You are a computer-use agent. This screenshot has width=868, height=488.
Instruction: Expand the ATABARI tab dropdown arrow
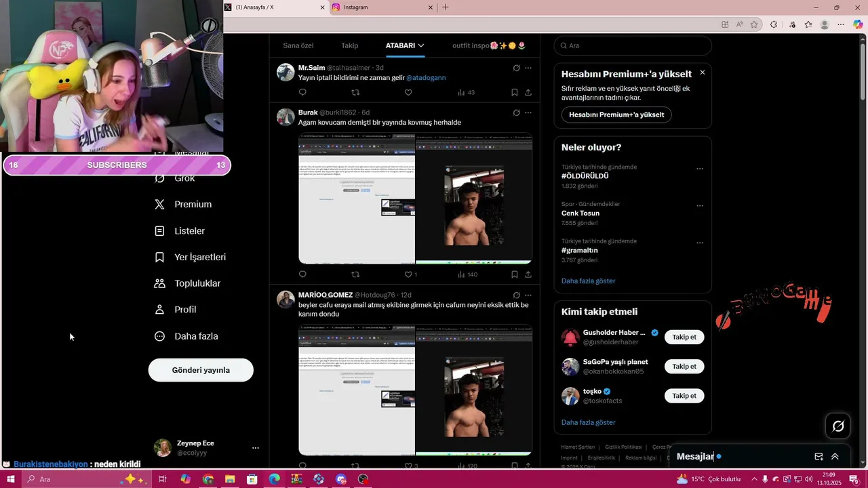421,45
